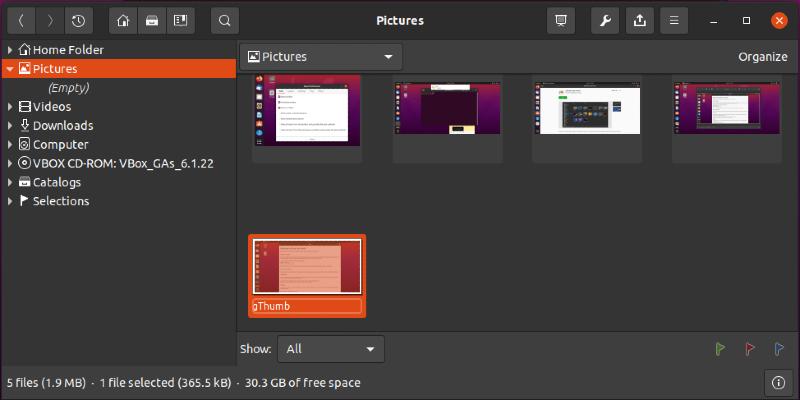Start the slideshow presentation icon

click(x=561, y=20)
